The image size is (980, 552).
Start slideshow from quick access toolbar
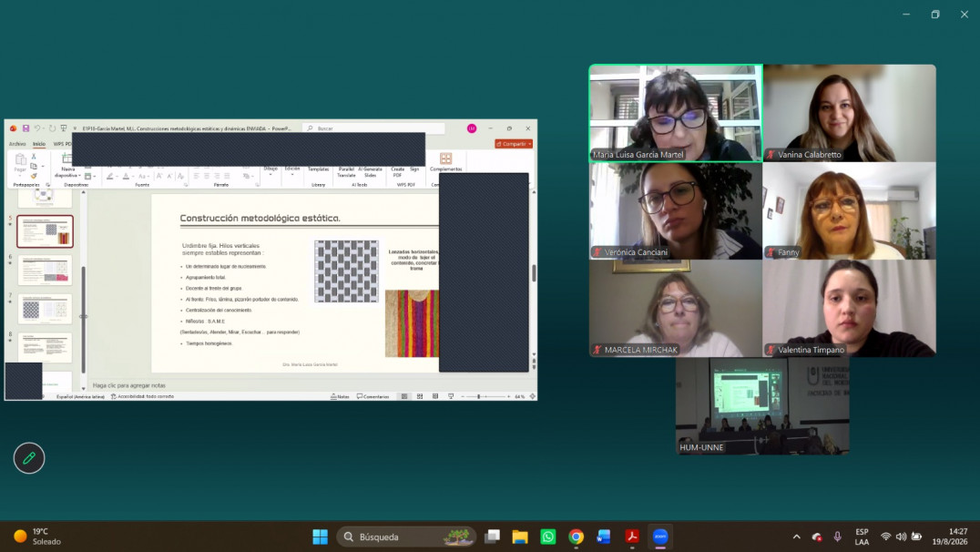[63, 128]
